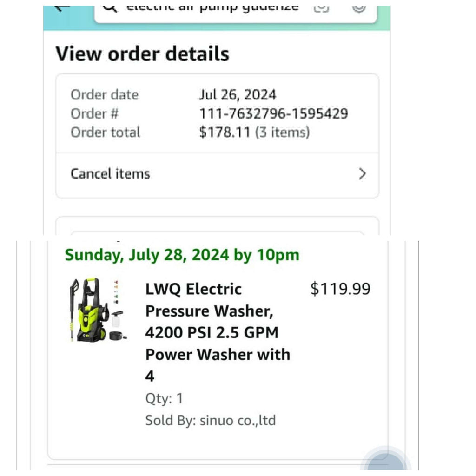Open the Cancel items option

[110, 174]
